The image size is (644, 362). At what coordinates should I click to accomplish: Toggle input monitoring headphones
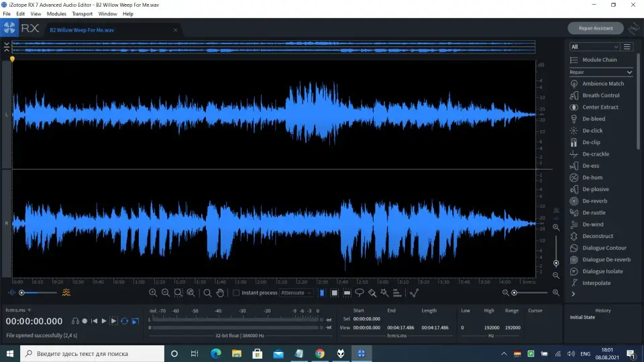(x=75, y=321)
